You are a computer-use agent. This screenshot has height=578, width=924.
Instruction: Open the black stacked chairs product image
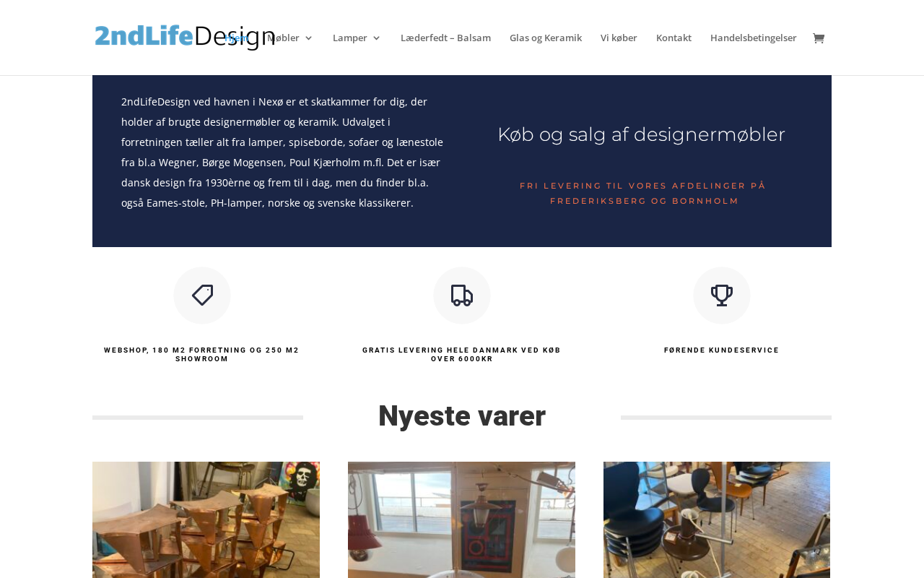717,519
